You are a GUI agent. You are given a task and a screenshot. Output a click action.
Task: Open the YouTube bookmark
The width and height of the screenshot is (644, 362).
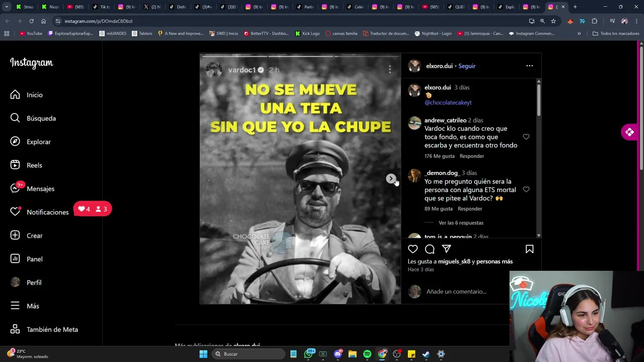point(31,34)
